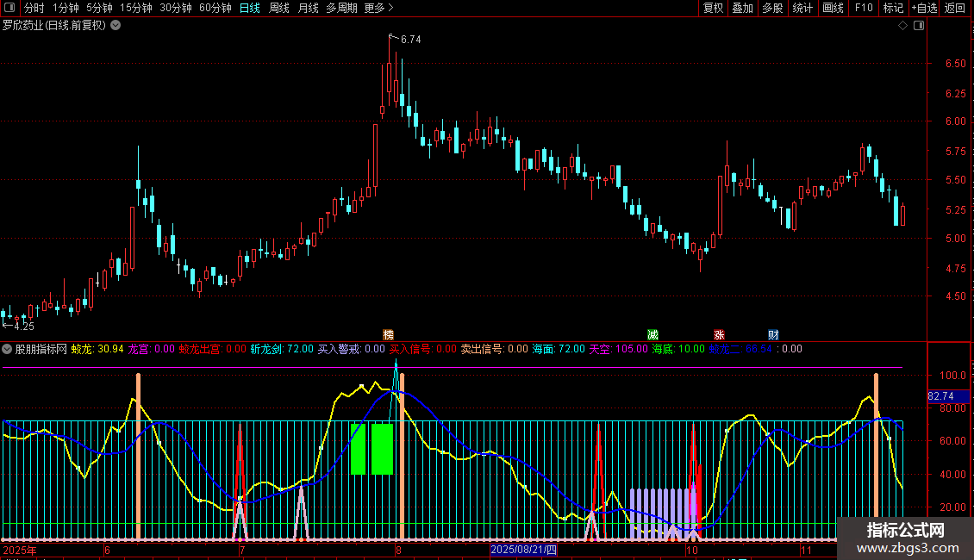Add stock via +自选 button
This screenshot has width=974, height=560.
[924, 8]
